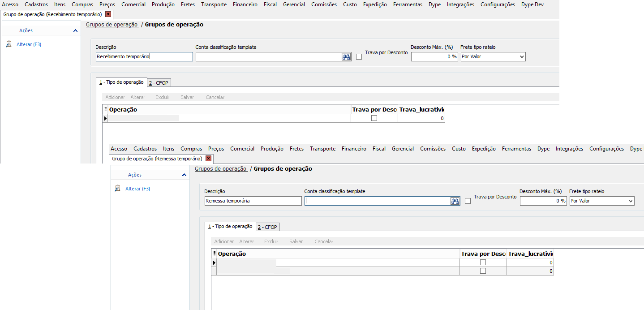Click grid column selector icon in Remessa temporária table
Viewport: 644px width, 310px height.
pyautogui.click(x=214, y=254)
